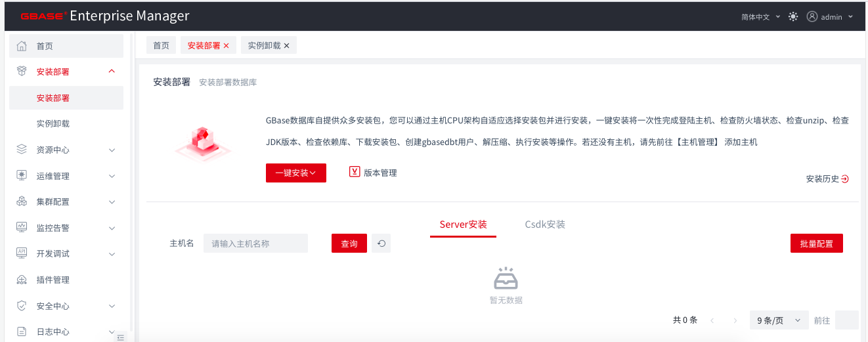Viewport: 868px width, 342px height.
Task: Click the 安装部署 box icon in sidebar
Action: coord(22,72)
